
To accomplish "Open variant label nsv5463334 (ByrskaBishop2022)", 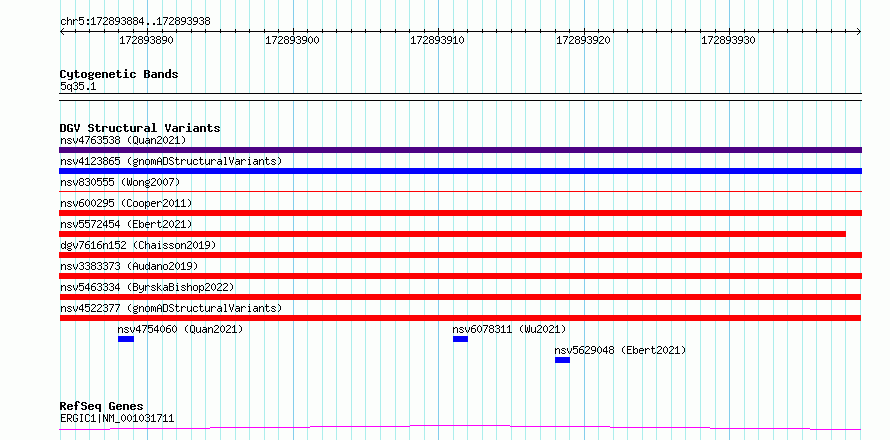I will 147,287.
